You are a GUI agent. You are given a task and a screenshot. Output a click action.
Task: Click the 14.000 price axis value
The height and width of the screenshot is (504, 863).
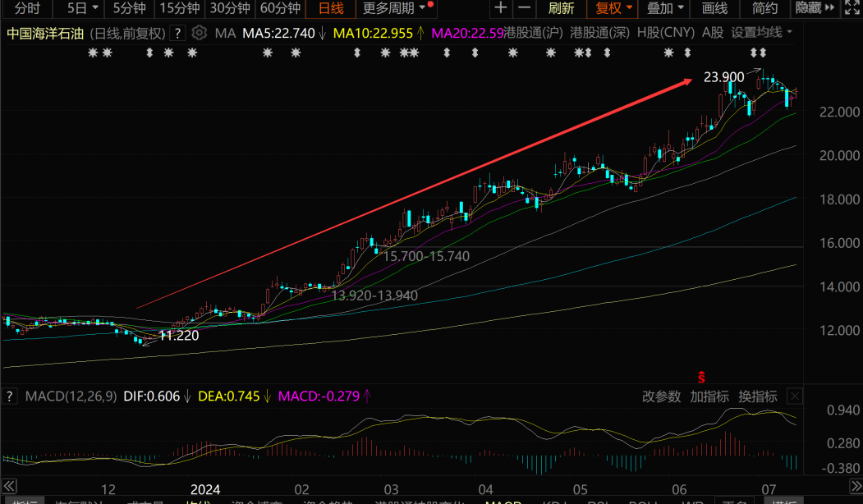click(x=839, y=287)
